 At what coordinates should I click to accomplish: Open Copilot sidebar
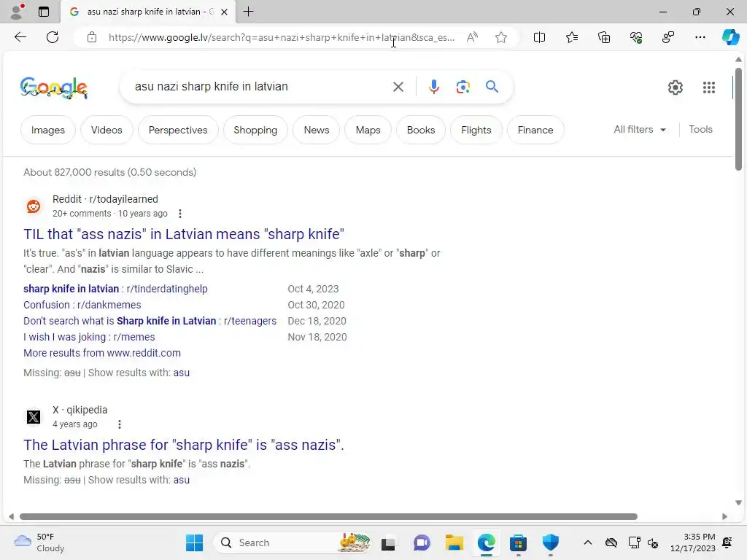click(x=730, y=37)
